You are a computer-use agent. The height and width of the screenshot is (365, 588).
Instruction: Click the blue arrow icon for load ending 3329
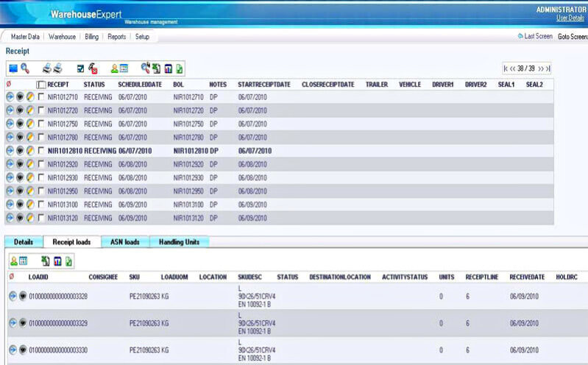click(x=13, y=323)
